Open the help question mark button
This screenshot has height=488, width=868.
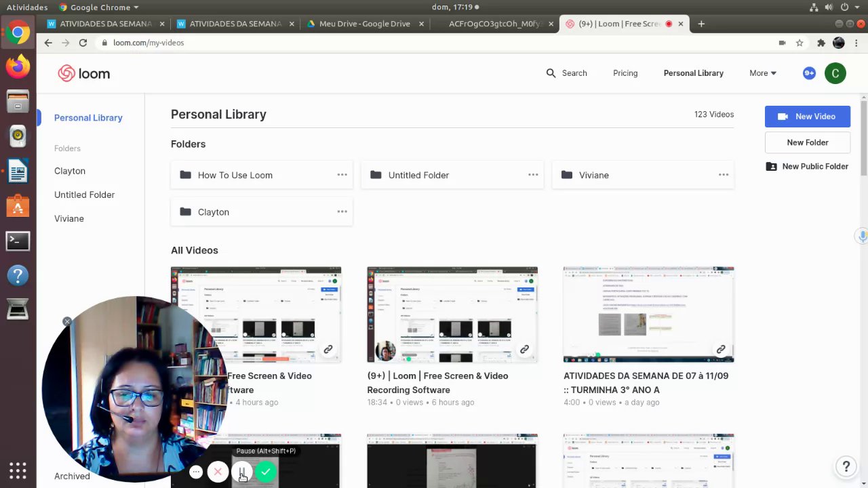click(846, 466)
